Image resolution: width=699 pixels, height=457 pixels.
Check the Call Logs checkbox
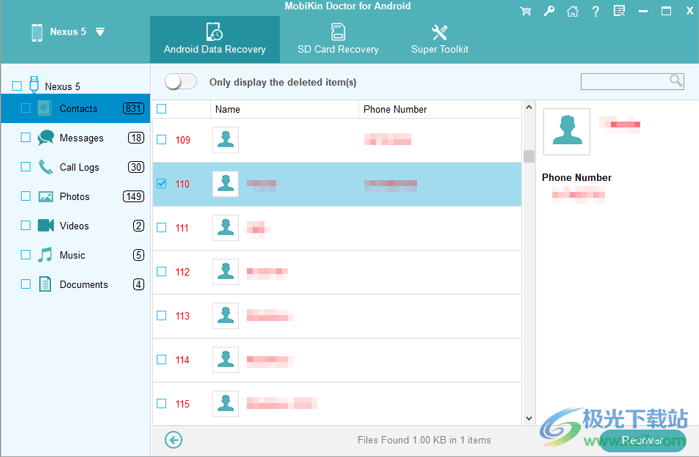click(26, 167)
